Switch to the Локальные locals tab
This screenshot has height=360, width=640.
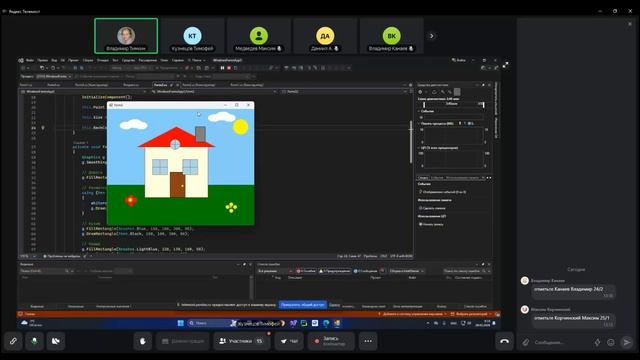tap(75, 306)
